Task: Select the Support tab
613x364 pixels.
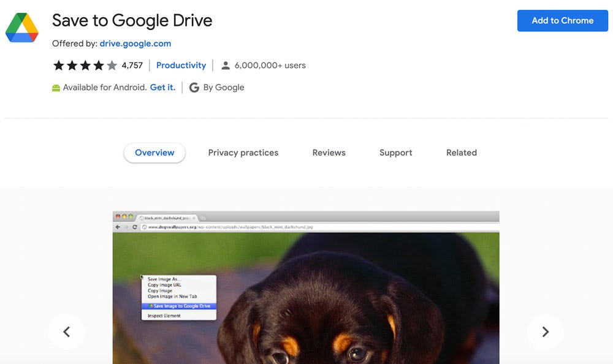Action: (x=395, y=153)
